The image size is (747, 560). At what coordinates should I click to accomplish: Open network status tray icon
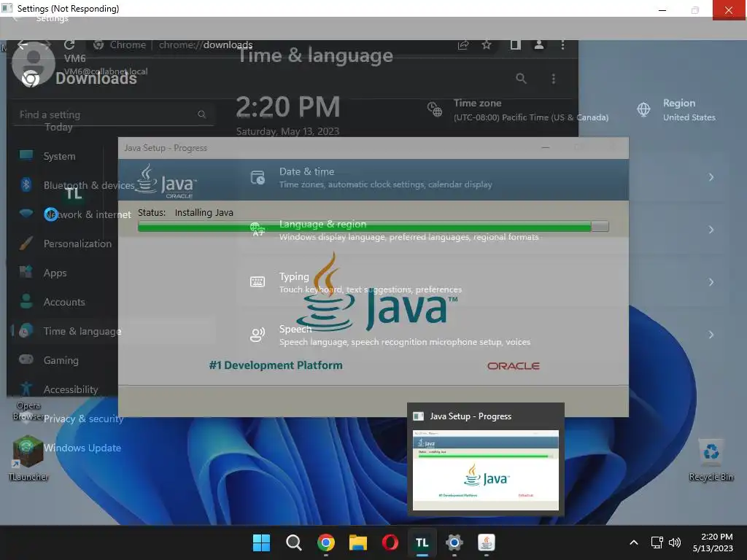(657, 542)
